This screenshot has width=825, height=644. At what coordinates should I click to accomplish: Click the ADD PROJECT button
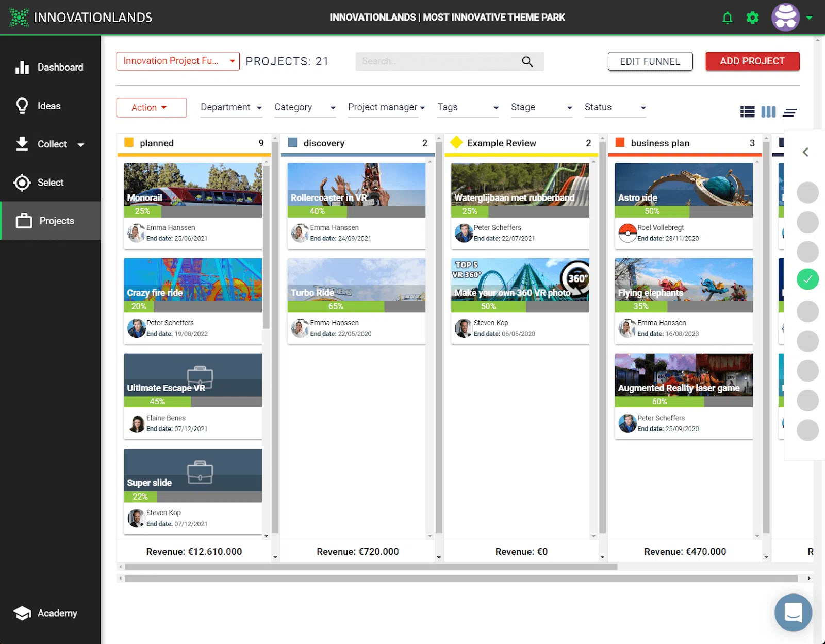pyautogui.click(x=752, y=61)
